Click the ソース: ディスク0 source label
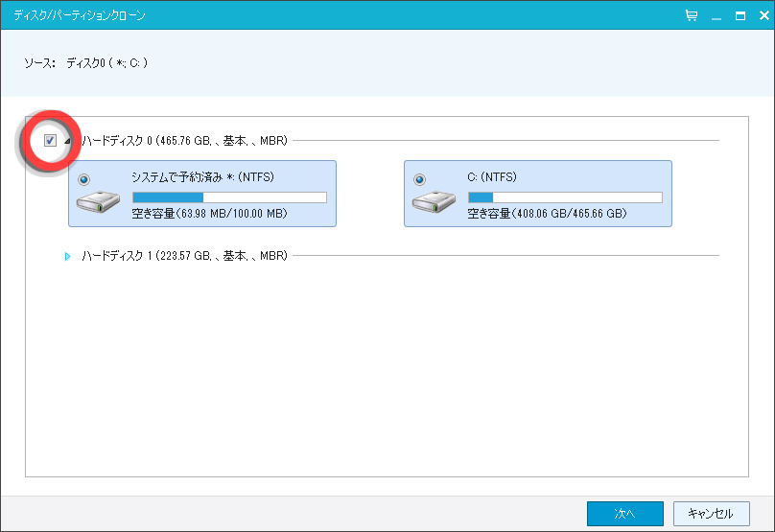 [x=86, y=63]
